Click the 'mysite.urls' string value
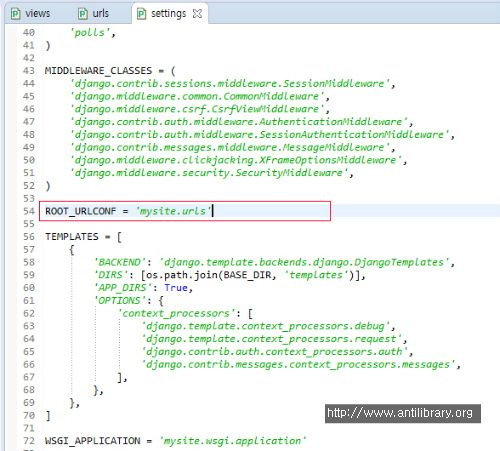The height and width of the screenshot is (451, 500). tap(174, 211)
